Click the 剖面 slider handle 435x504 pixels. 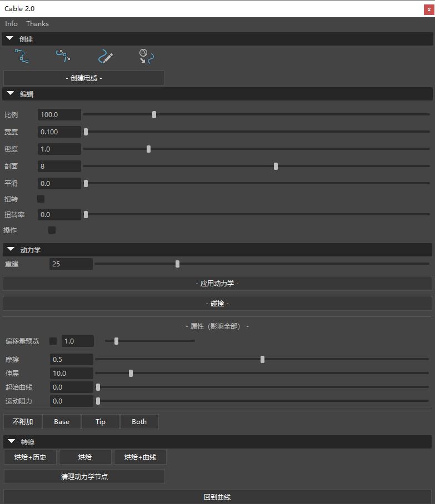[x=276, y=166]
